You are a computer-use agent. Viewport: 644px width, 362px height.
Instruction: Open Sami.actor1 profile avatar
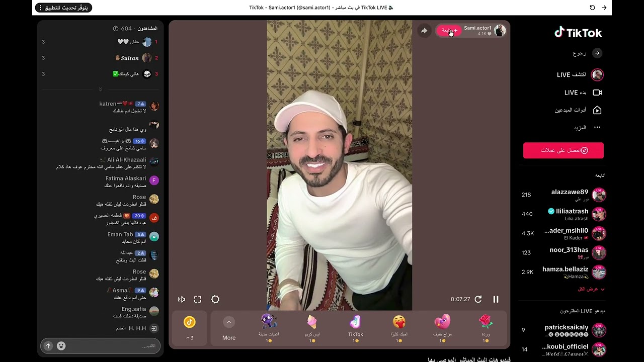point(500,31)
